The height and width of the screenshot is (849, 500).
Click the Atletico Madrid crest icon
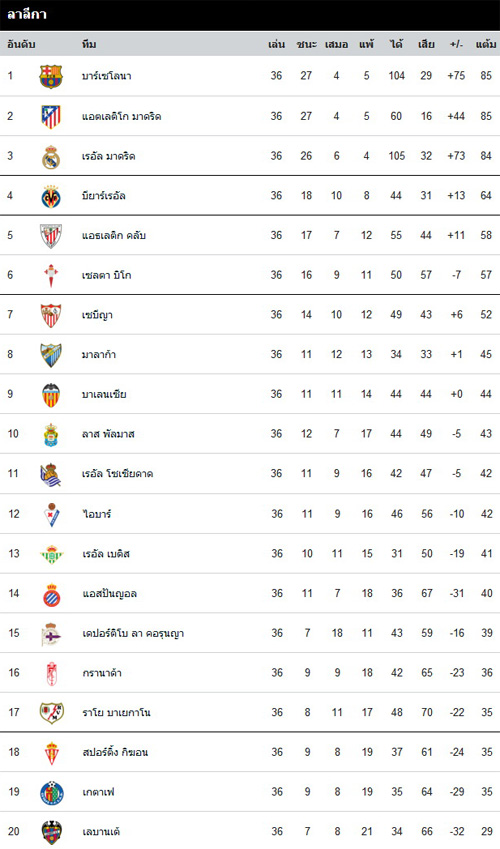coord(51,116)
